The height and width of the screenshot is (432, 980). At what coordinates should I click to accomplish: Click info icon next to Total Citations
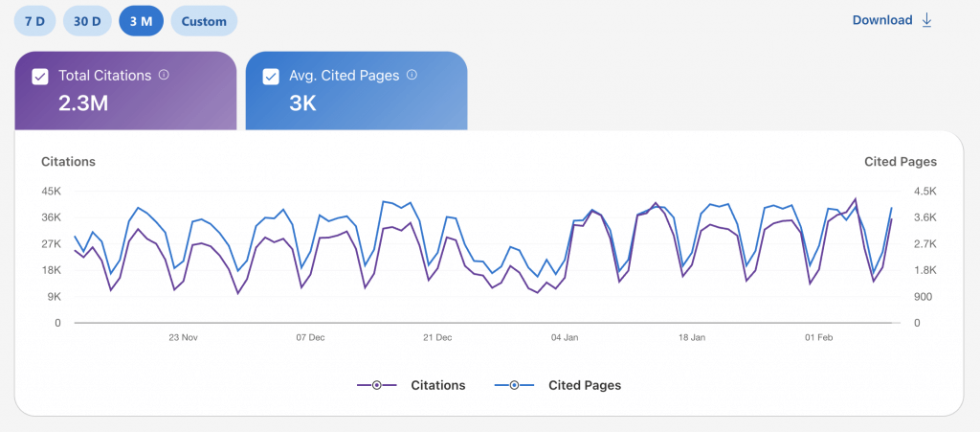(164, 75)
